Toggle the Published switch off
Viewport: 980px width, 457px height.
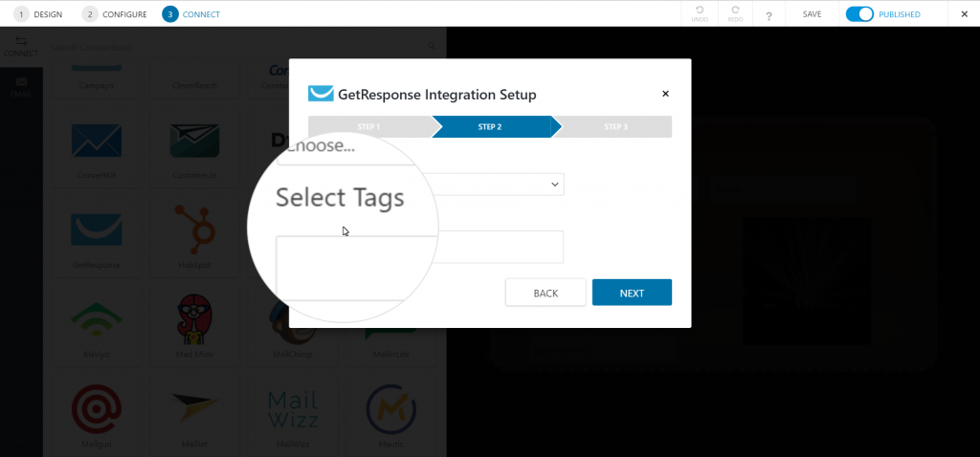pos(859,13)
